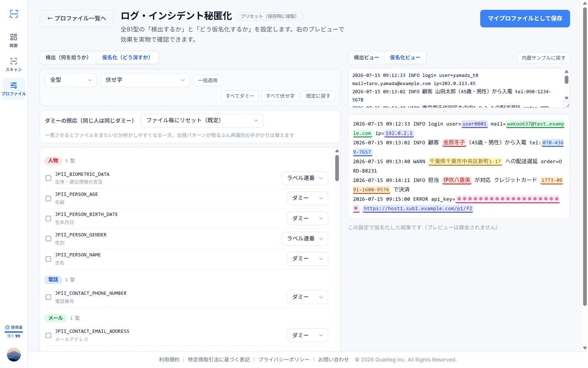588x368 pixels.
Task: Click 既定に戻す button
Action: tap(318, 96)
